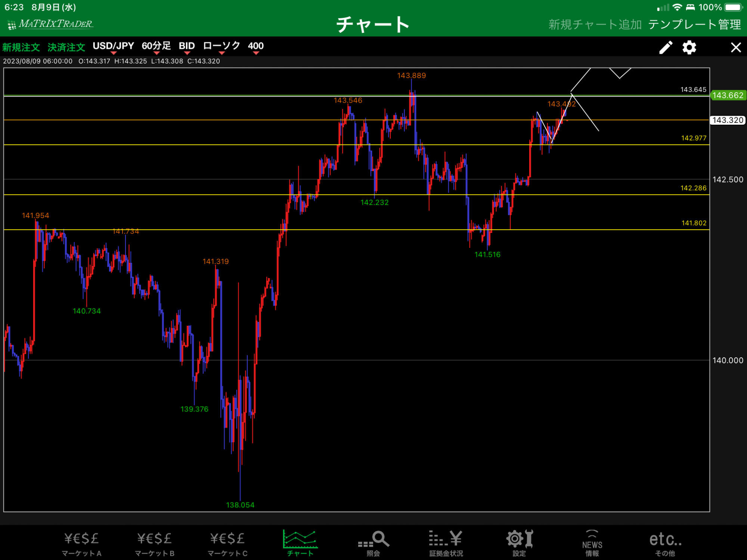Open etc. その他 menu
747x560 pixels.
(x=665, y=544)
